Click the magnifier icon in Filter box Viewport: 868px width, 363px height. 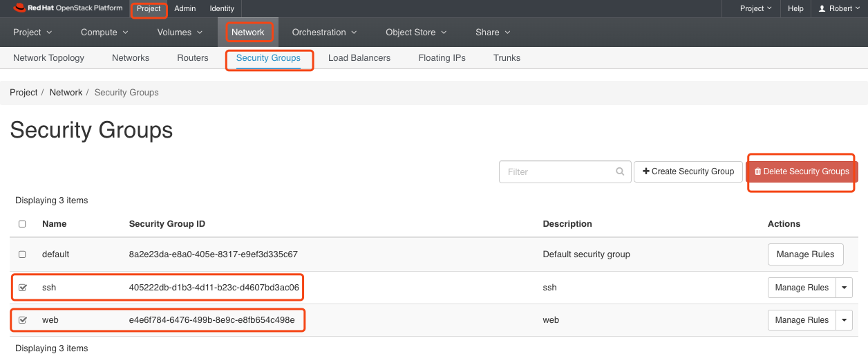[x=621, y=172]
